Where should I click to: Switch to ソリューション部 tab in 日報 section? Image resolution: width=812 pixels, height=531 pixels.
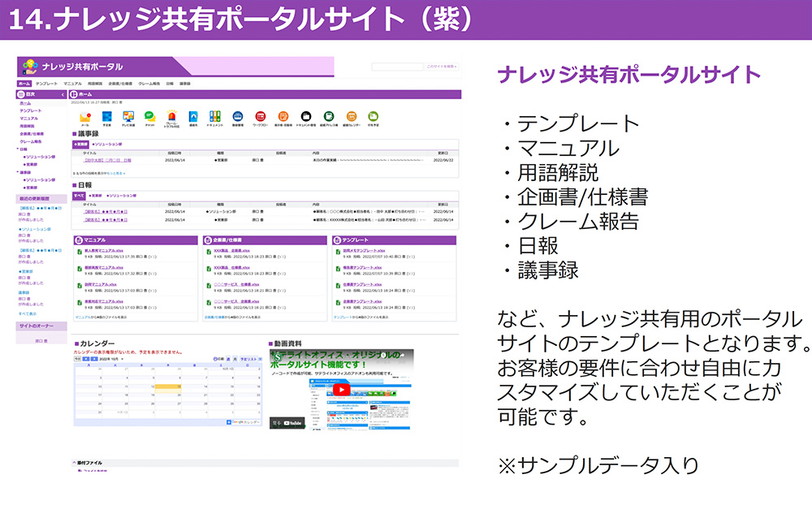pos(122,196)
